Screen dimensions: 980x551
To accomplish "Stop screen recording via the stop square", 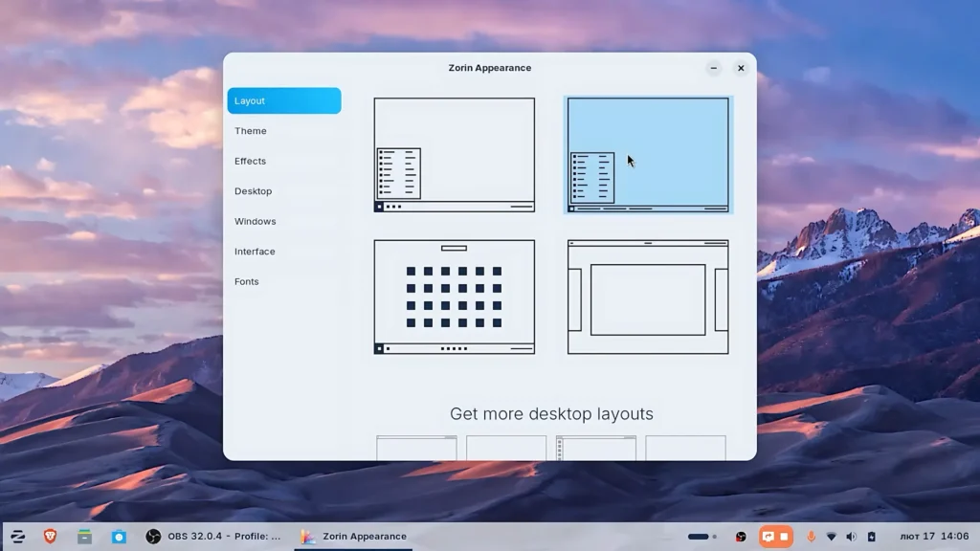I will pyautogui.click(x=785, y=537).
